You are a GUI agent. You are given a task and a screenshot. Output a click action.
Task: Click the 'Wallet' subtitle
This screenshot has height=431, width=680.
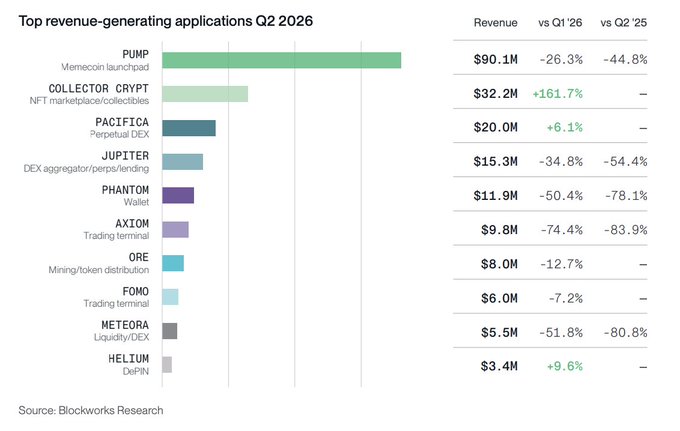click(136, 202)
